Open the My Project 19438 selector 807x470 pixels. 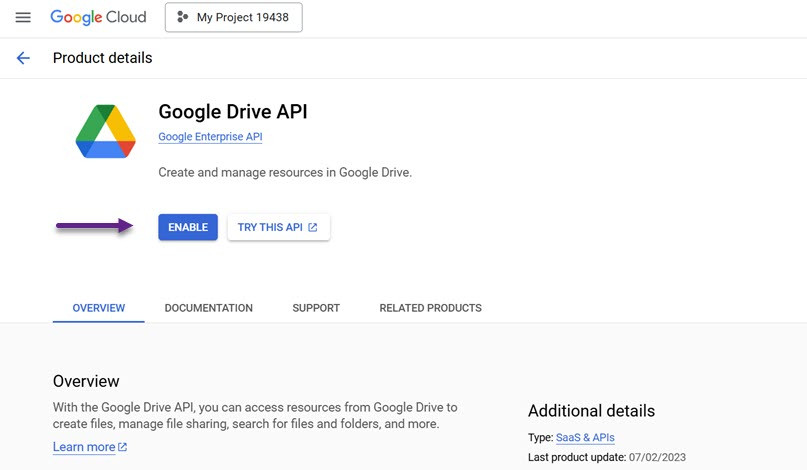233,17
